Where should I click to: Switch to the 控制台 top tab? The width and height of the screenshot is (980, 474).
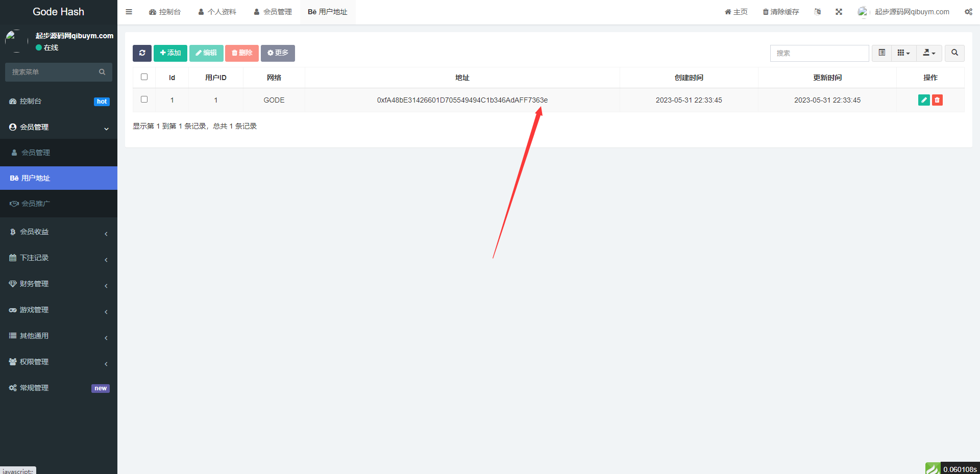point(165,12)
